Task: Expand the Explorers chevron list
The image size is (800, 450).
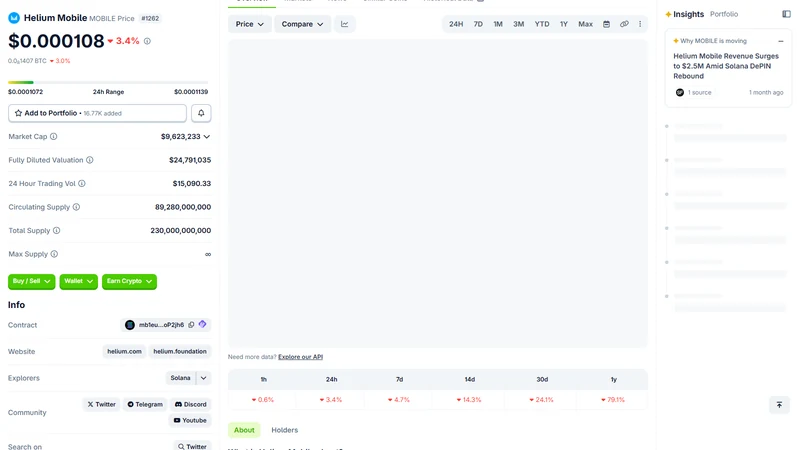Action: pos(204,378)
